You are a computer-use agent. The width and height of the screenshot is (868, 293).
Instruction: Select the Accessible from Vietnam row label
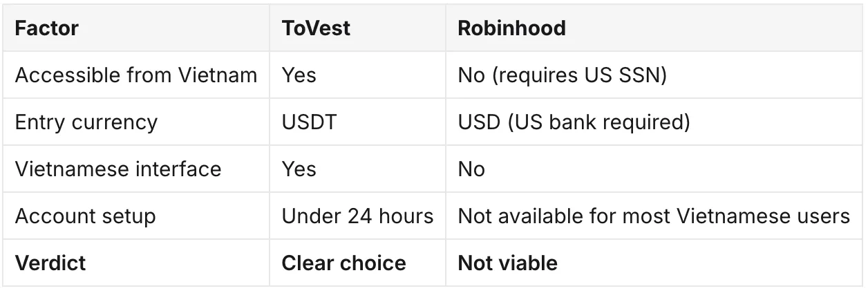pos(136,75)
